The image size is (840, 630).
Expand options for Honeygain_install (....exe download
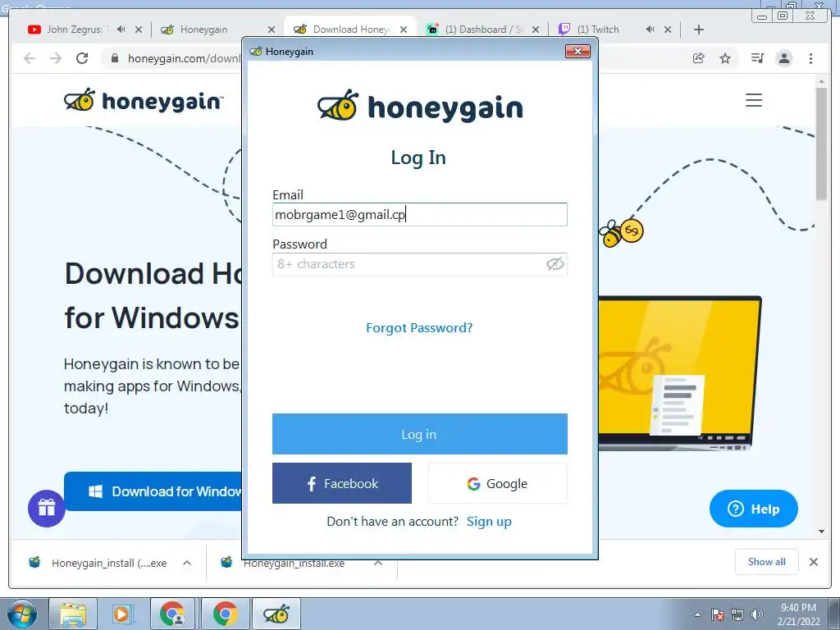[x=187, y=563]
